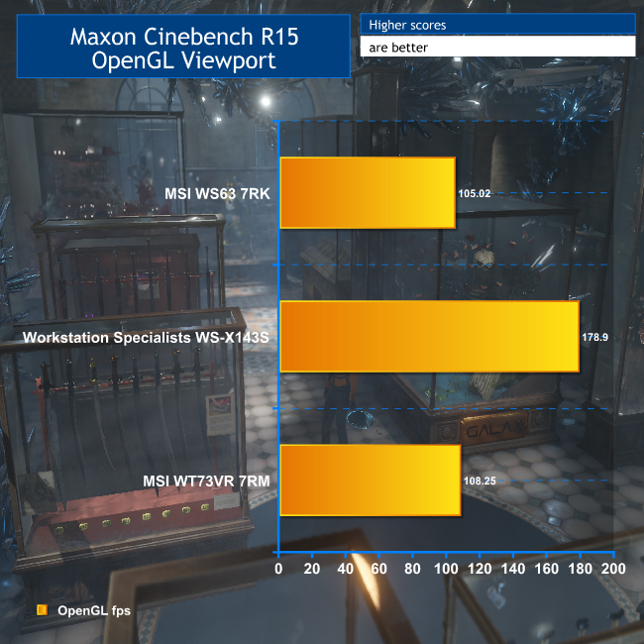Click the 'are better' text
The height and width of the screenshot is (644, 644).
click(x=398, y=48)
